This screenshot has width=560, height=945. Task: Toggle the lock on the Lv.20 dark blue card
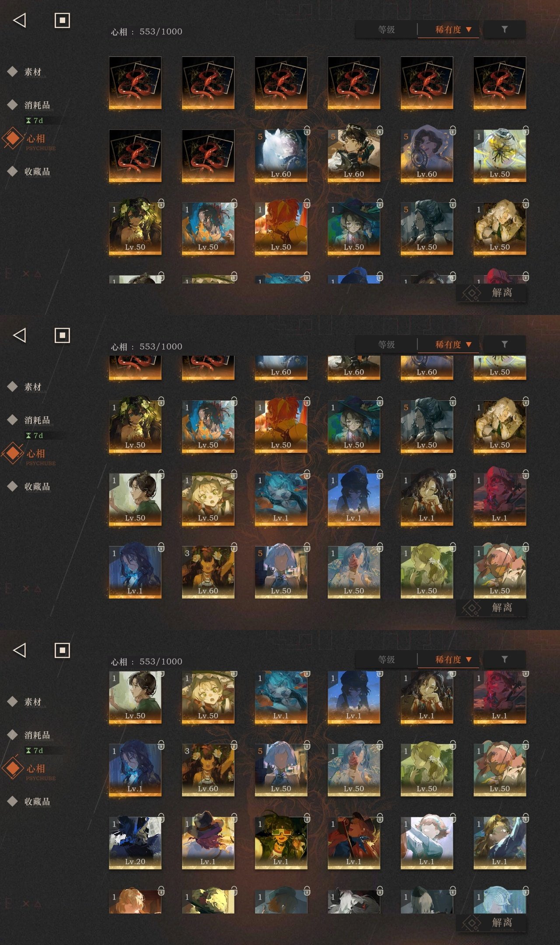161,818
